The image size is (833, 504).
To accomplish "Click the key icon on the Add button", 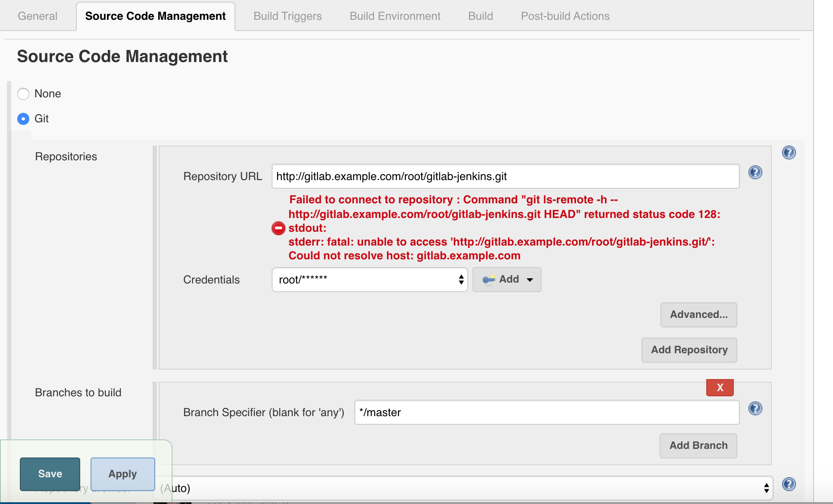I will (x=489, y=280).
